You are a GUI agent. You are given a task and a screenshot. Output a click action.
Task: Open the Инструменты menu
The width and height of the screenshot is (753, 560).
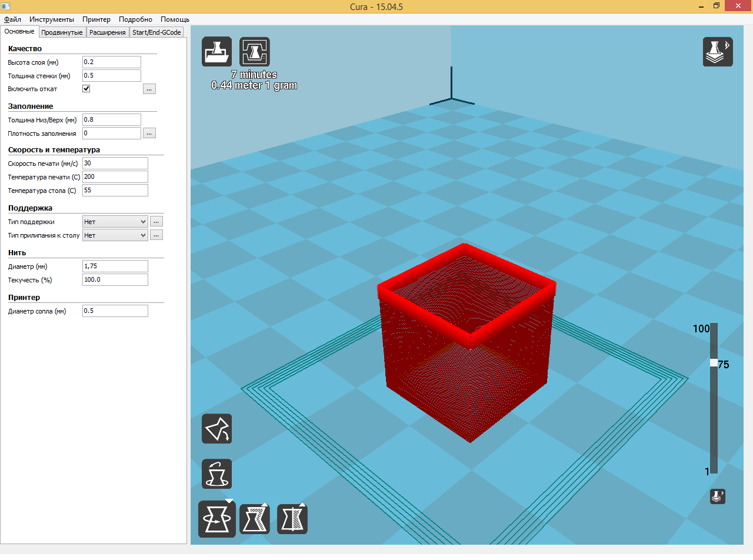point(52,19)
